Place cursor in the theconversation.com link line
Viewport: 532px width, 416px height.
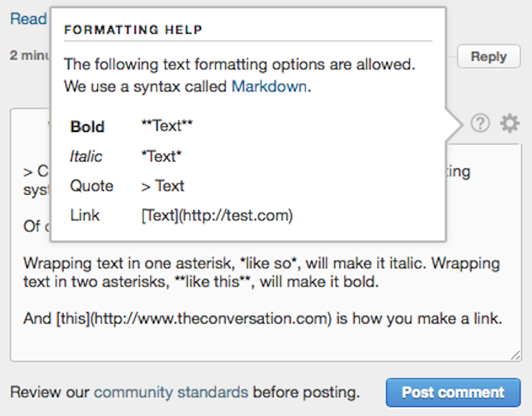262,319
